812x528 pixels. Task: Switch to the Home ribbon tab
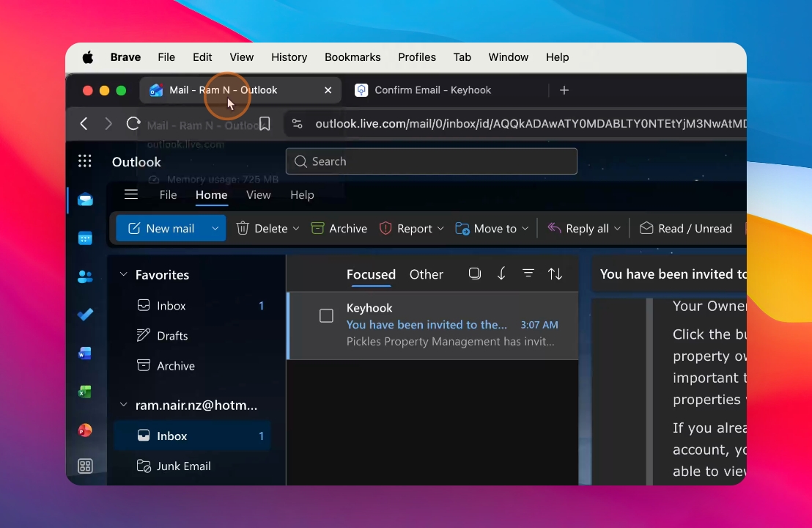(211, 195)
